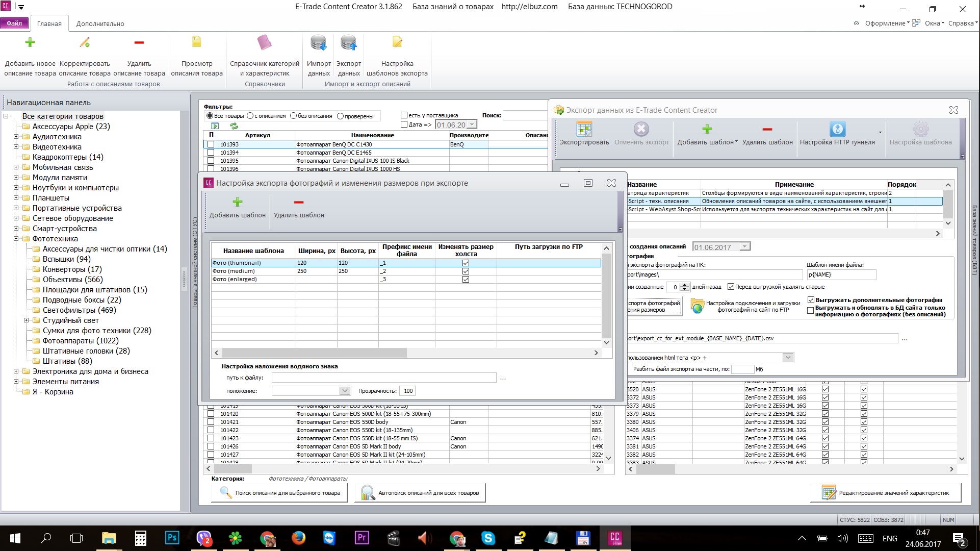This screenshot has height=551, width=980.
Task: Open the description creation date dropdown 01.06.2017
Action: (744, 247)
